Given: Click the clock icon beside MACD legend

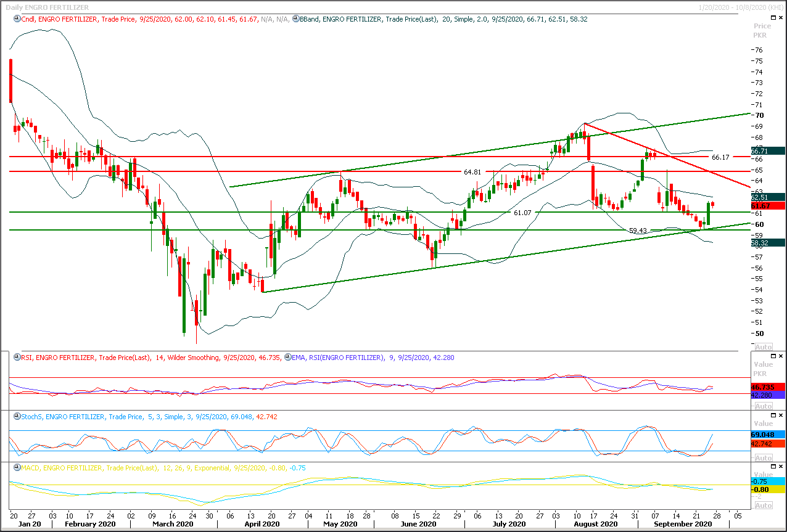Looking at the screenshot, I should point(17,468).
